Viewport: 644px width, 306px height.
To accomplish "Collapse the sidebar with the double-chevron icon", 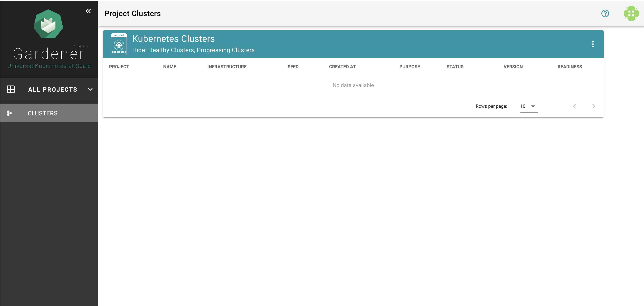I will coord(88,11).
